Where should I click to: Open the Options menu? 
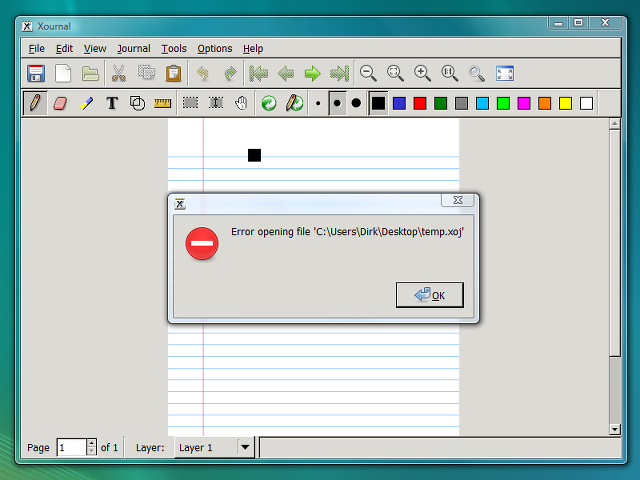click(215, 49)
